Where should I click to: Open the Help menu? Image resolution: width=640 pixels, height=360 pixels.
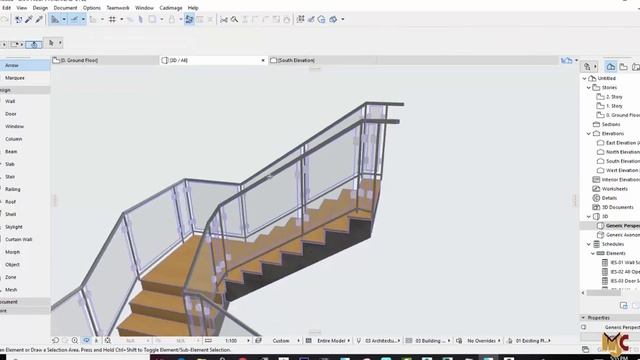pyautogui.click(x=193, y=8)
